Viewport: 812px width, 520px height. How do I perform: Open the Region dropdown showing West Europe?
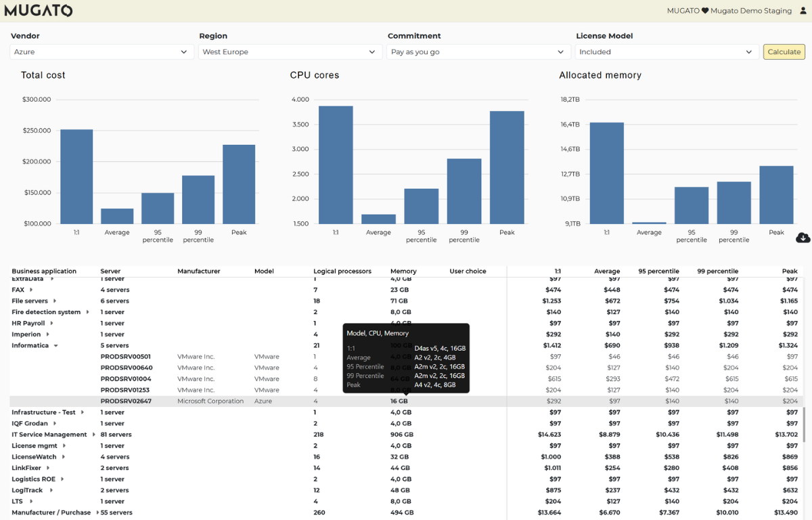pyautogui.click(x=290, y=52)
